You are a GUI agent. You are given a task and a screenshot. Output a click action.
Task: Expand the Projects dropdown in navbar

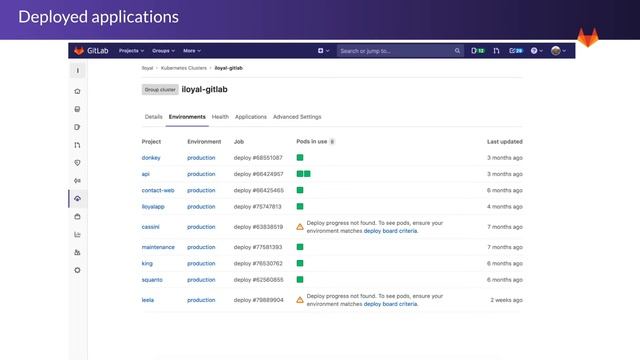point(131,51)
